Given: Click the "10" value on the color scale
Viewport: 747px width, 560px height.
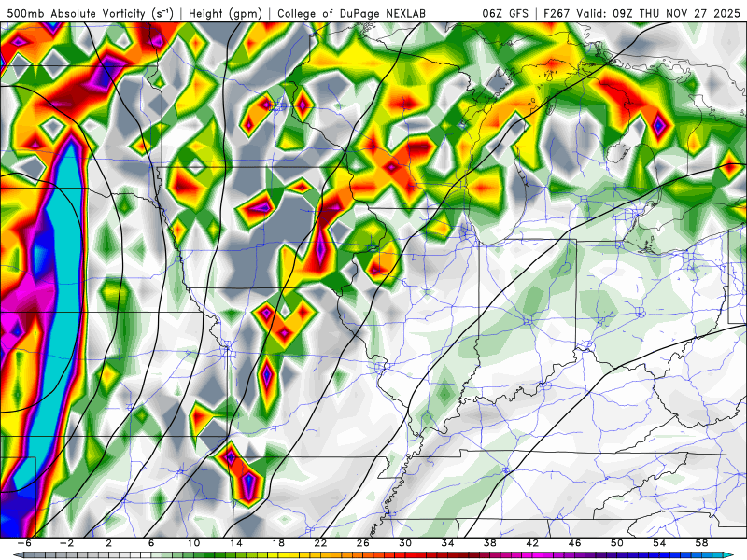Looking at the screenshot, I should pos(193,543).
